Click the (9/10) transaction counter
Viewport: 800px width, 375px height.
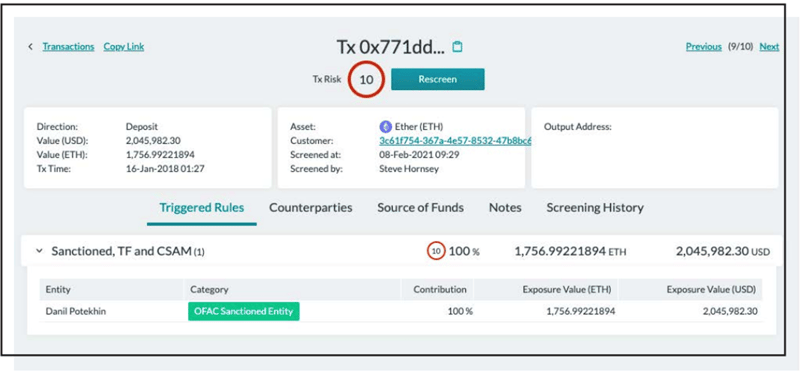(x=740, y=47)
